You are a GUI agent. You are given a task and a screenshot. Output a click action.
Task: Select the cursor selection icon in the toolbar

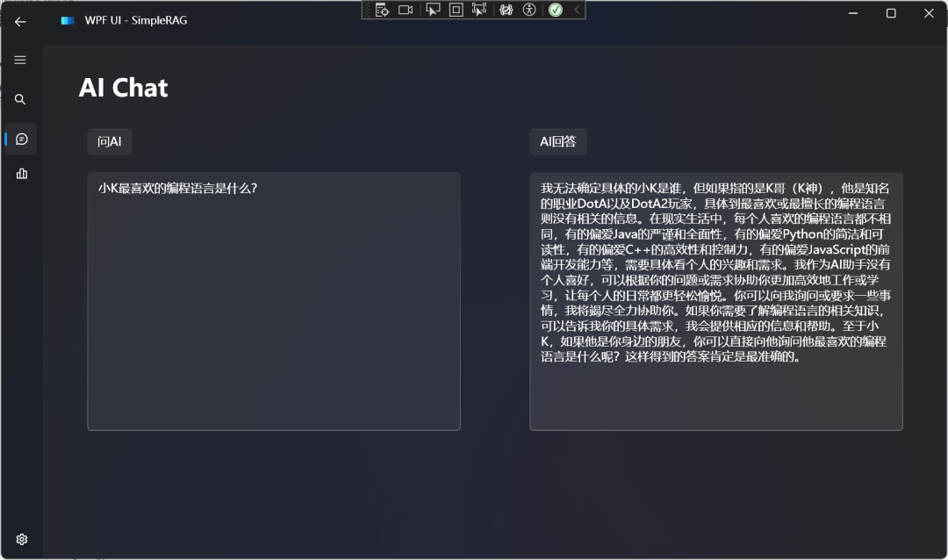click(432, 10)
